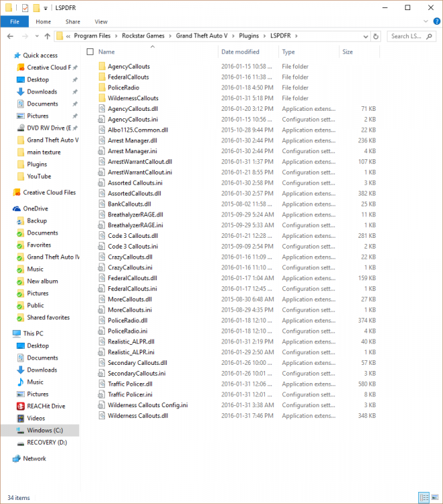Image resolution: width=443 pixels, height=504 pixels.
Task: Click the search magnifier icon
Action: pos(429,36)
